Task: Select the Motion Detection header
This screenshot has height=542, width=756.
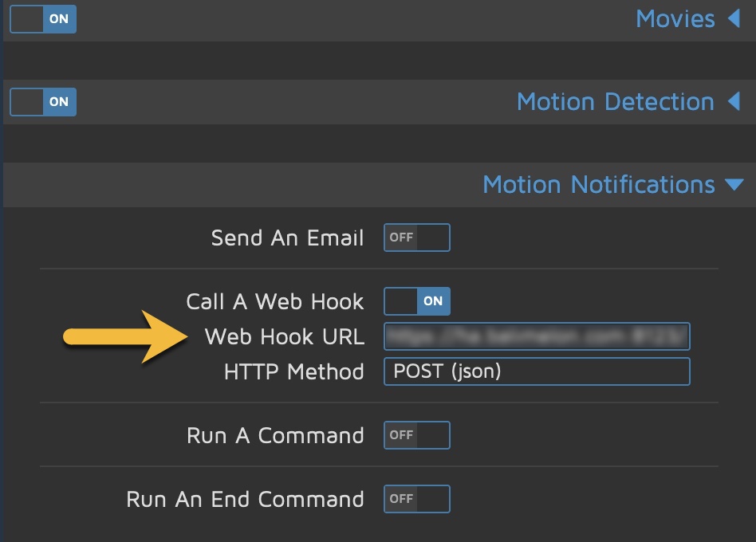Action: pyautogui.click(x=615, y=101)
